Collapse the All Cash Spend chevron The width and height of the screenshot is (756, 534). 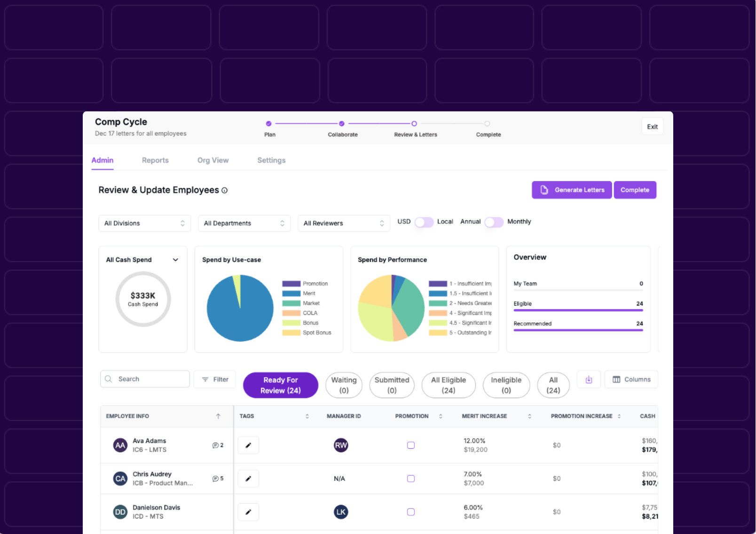point(175,259)
